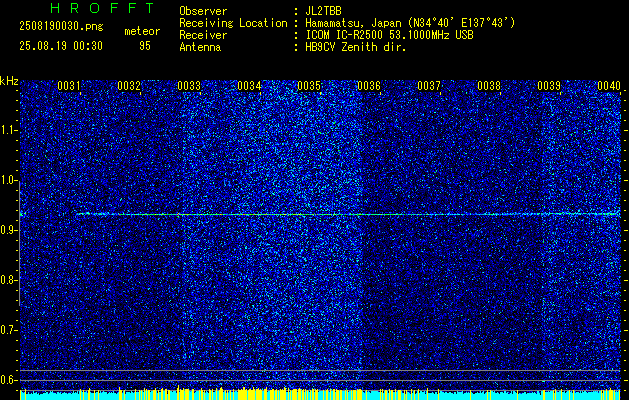Click time marker 0031
Viewport: 629px width, 400px height.
pos(69,85)
